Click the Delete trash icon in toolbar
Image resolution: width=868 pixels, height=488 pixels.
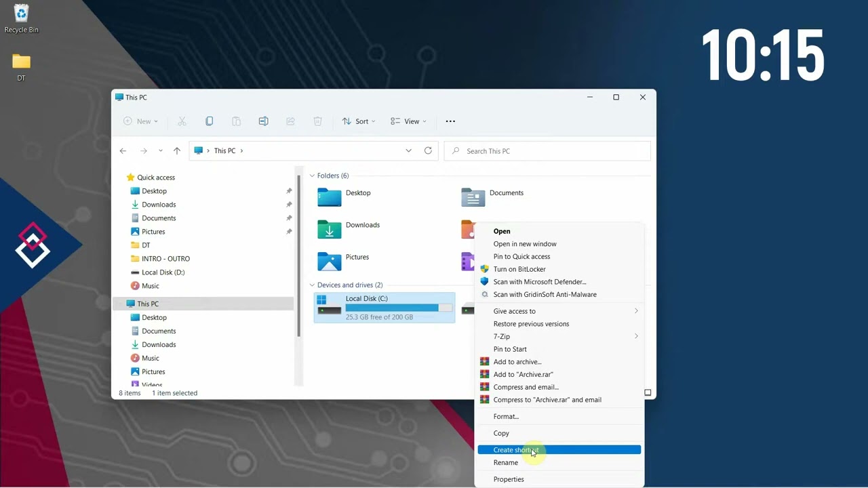(317, 121)
